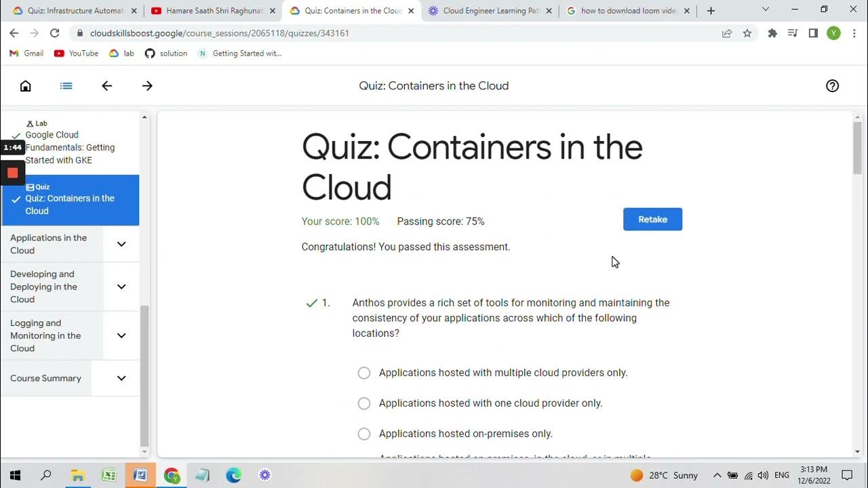Open 'Getting Started wit...' bookmark

tap(239, 54)
